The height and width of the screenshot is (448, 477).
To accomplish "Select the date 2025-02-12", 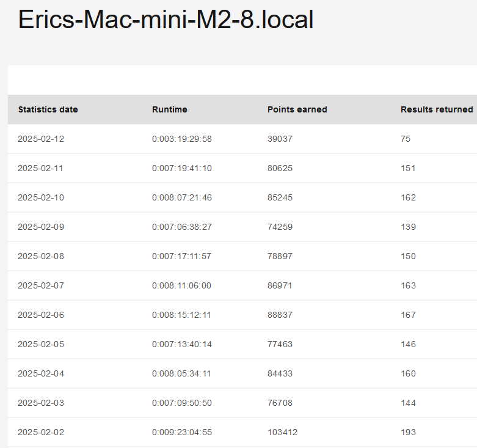I will click(41, 139).
